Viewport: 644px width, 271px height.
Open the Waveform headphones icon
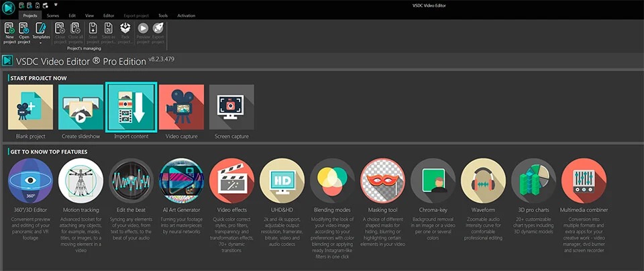pos(483,180)
